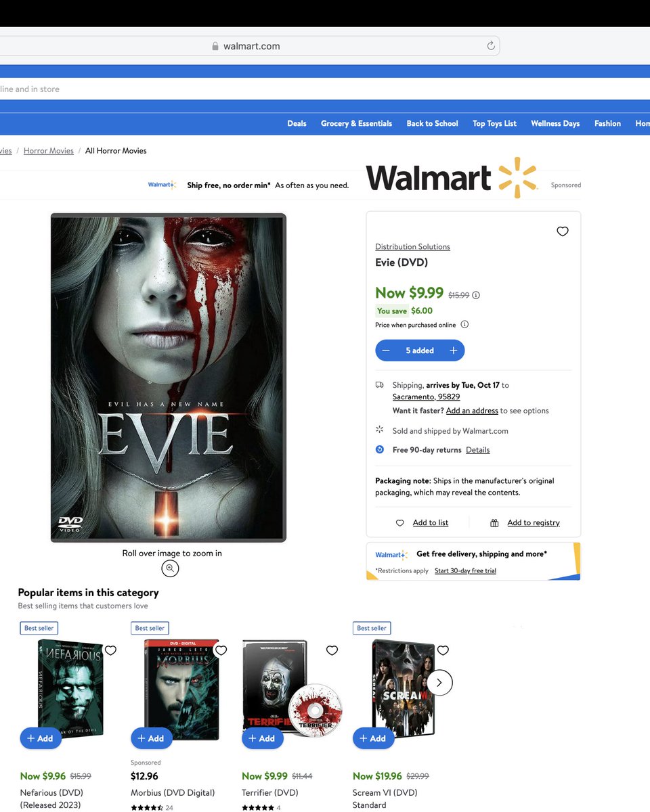Image resolution: width=650 pixels, height=812 pixels.
Task: Increase Evie quantity with plus button
Action: pos(454,351)
